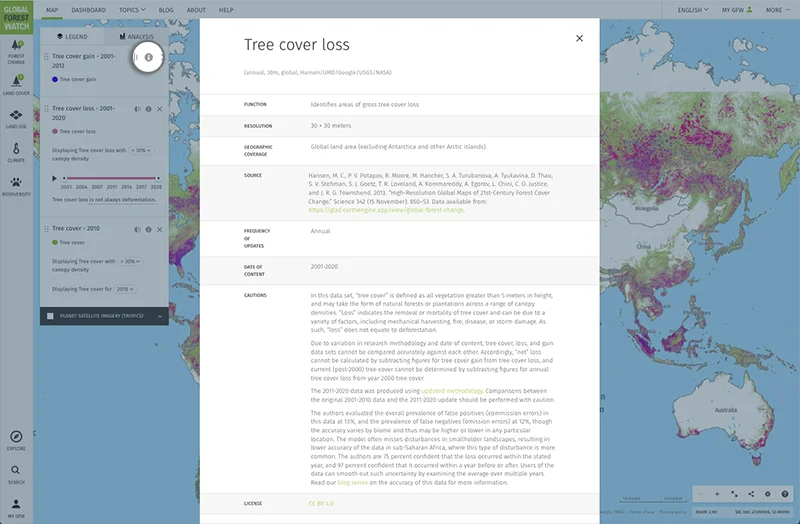Remove the Tree cover 2010 layer
Screen dimensions: 800x524
(160, 229)
